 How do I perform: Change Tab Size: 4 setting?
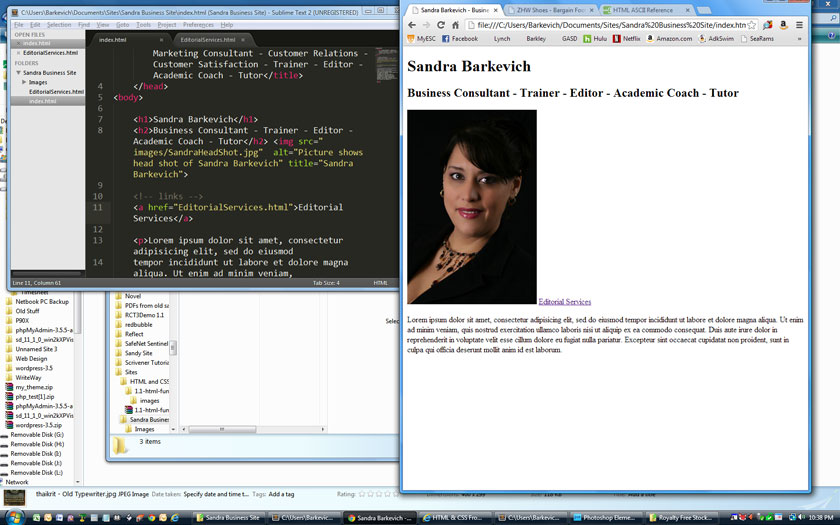(x=326, y=283)
